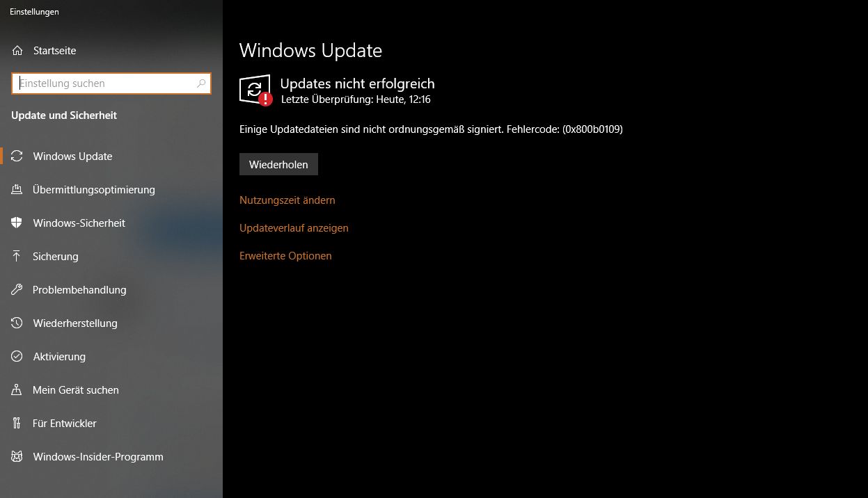Click the Sicherung upload arrow icon
The image size is (868, 498).
[17, 257]
